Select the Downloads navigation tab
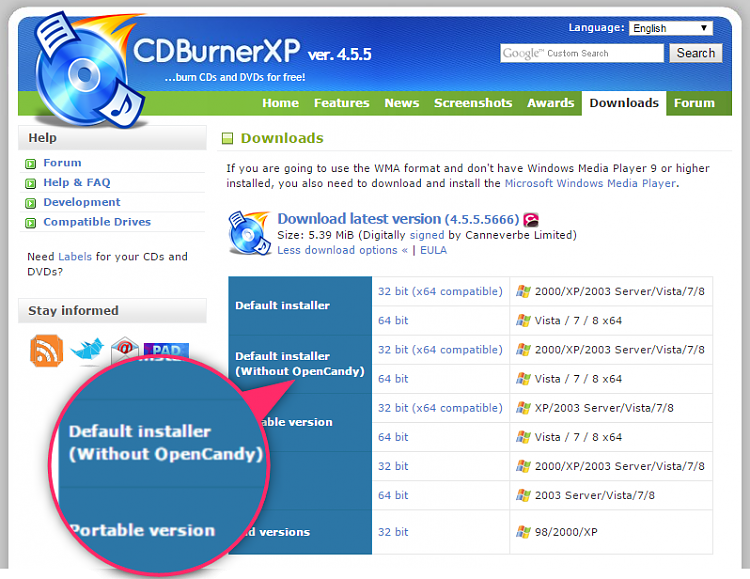This screenshot has width=750, height=579. coord(624,103)
